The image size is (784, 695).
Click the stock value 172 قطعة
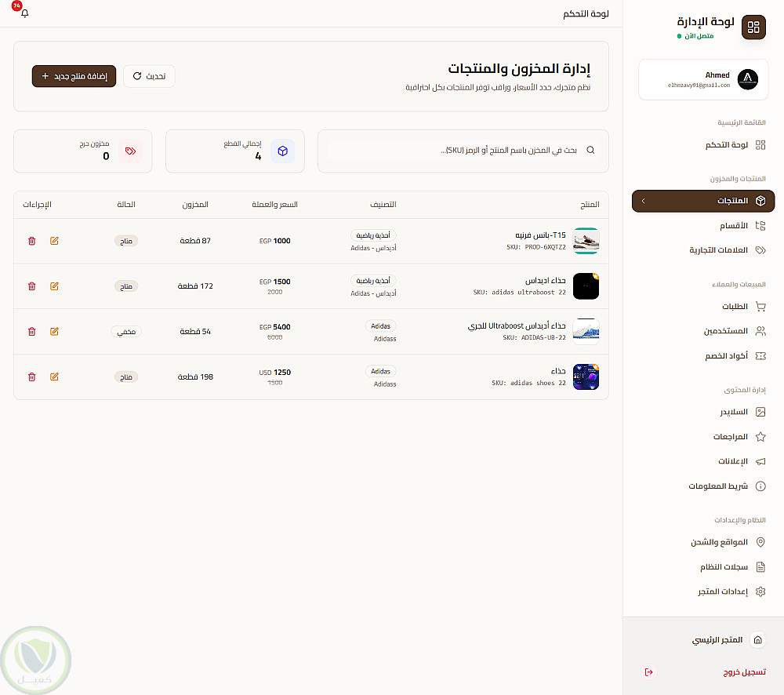(195, 286)
